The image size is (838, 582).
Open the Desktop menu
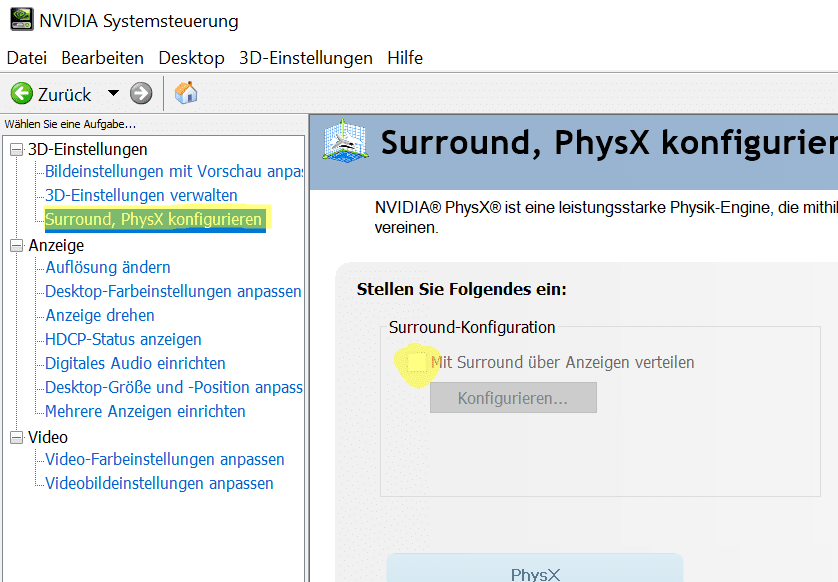coord(191,58)
